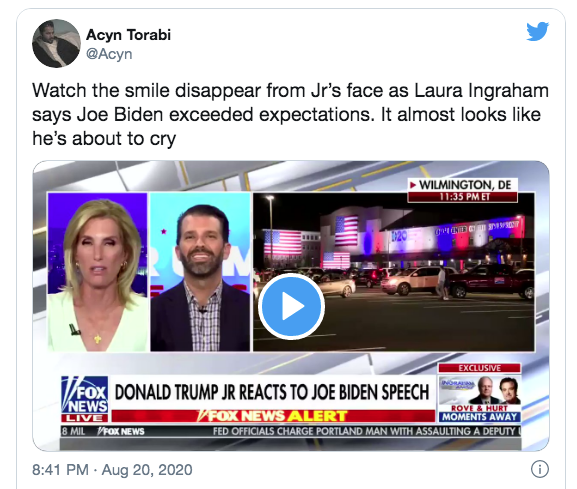The width and height of the screenshot is (577, 489).
Task: Click the Donald Trump Jr headline banner
Action: pos(272,392)
